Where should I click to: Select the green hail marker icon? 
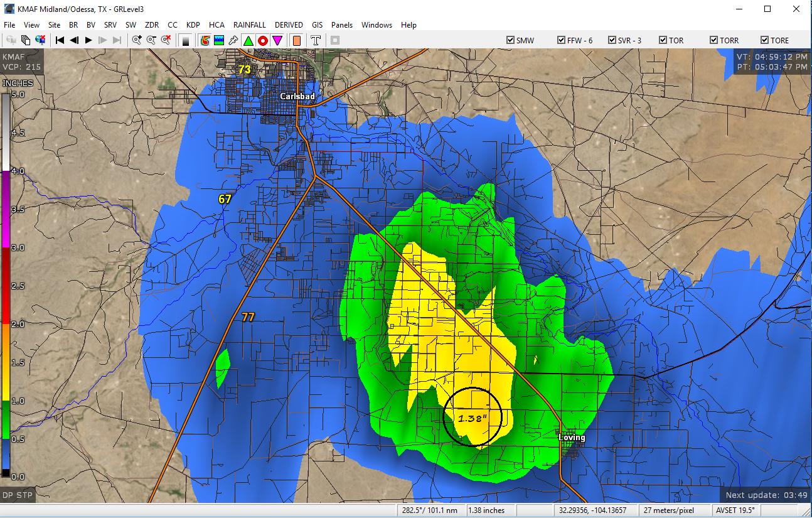pyautogui.click(x=247, y=40)
